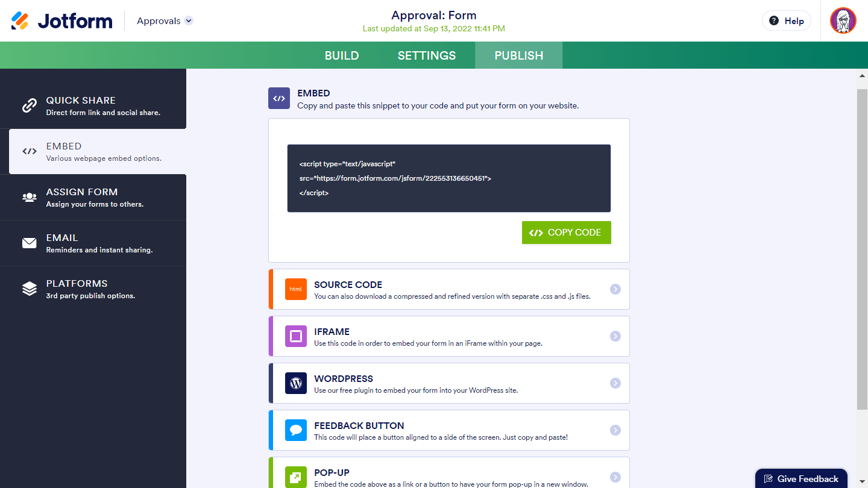Click the Quick Share link icon
This screenshot has height=488, width=868.
coord(30,105)
